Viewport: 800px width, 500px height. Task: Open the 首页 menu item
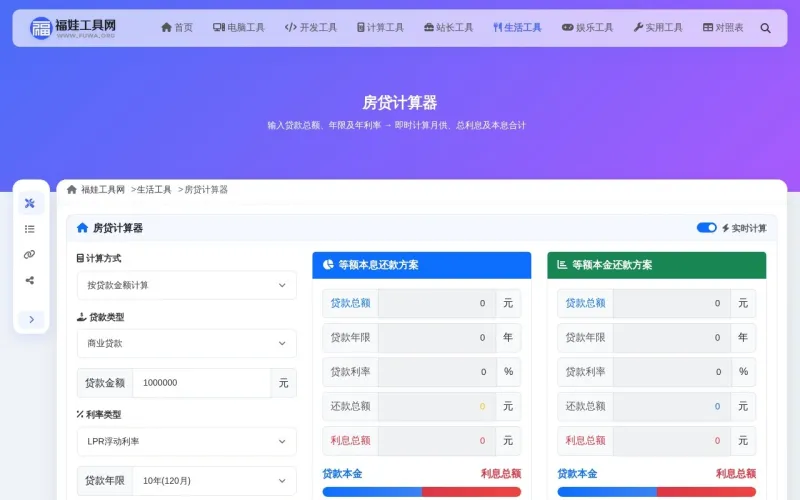click(177, 28)
